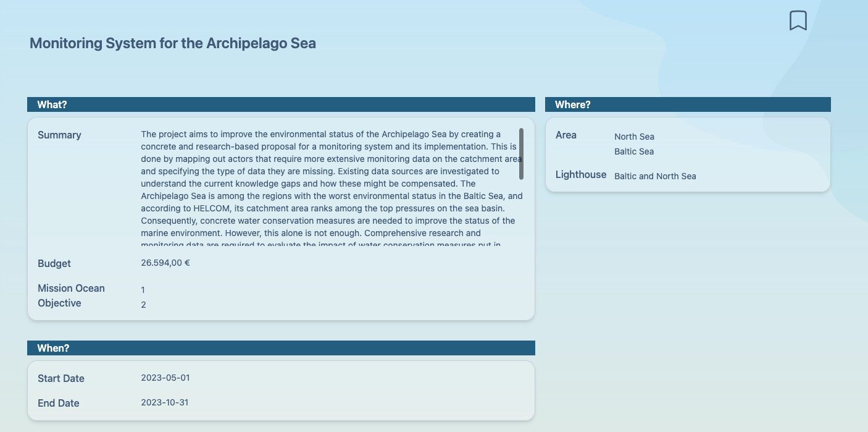This screenshot has height=432, width=868.
Task: Click the project title 'Monitoring System for the Archipelago Sea'
Action: (x=173, y=43)
